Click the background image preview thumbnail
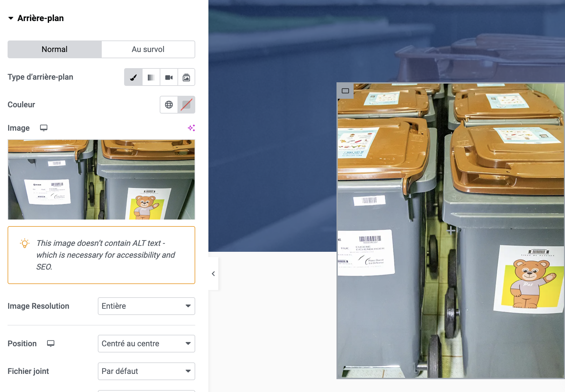 click(x=101, y=179)
